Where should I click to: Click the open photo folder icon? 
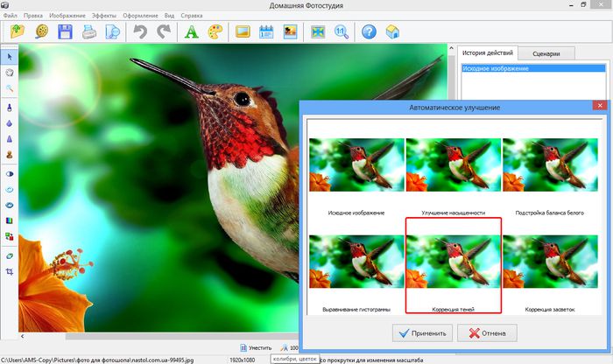pos(18,31)
